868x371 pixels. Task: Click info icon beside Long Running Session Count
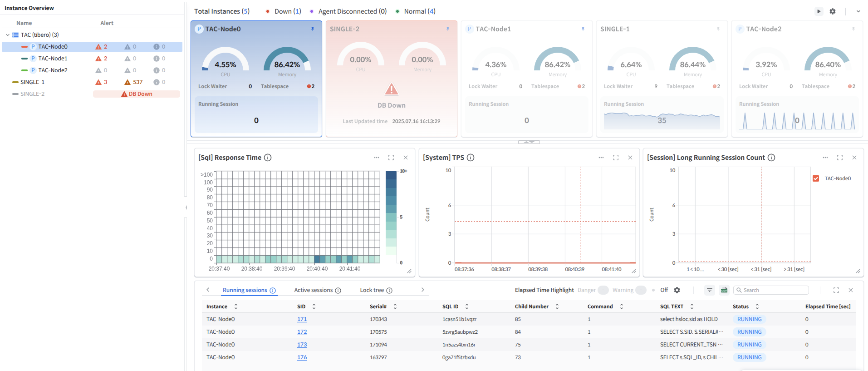click(771, 158)
